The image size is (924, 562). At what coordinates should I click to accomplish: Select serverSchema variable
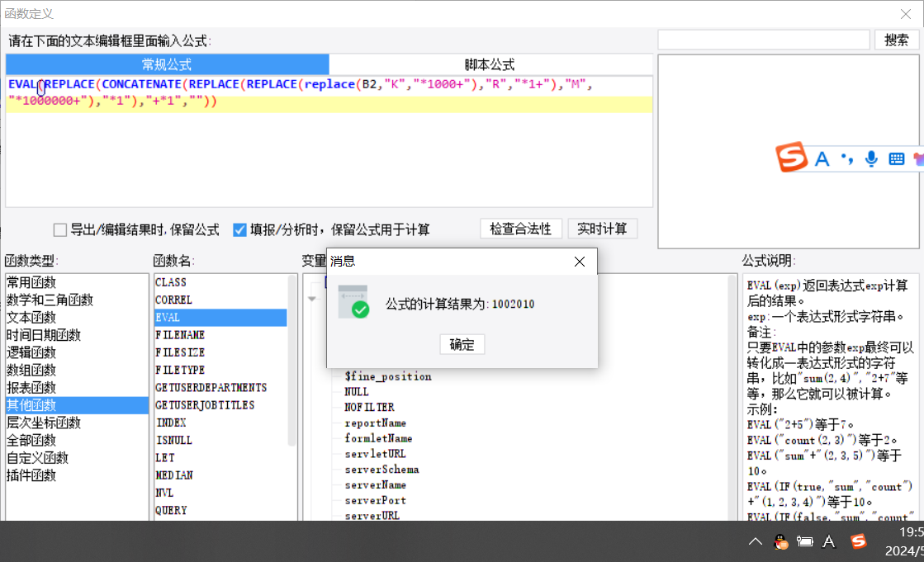381,470
